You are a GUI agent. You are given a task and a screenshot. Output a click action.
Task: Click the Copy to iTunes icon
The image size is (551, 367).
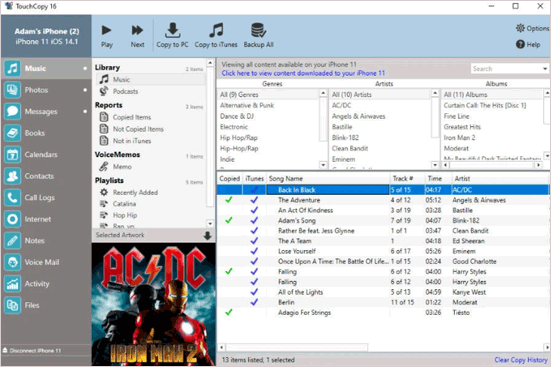(x=216, y=30)
